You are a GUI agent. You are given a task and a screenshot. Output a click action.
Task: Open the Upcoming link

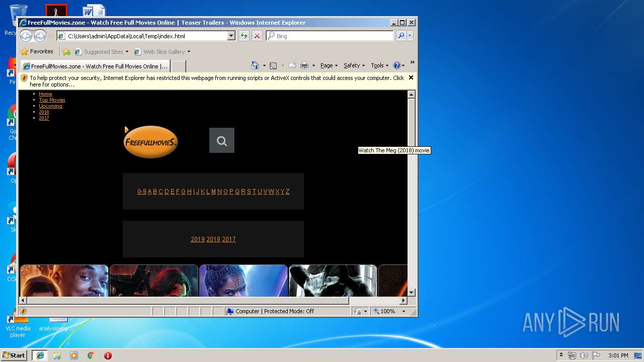pos(50,106)
